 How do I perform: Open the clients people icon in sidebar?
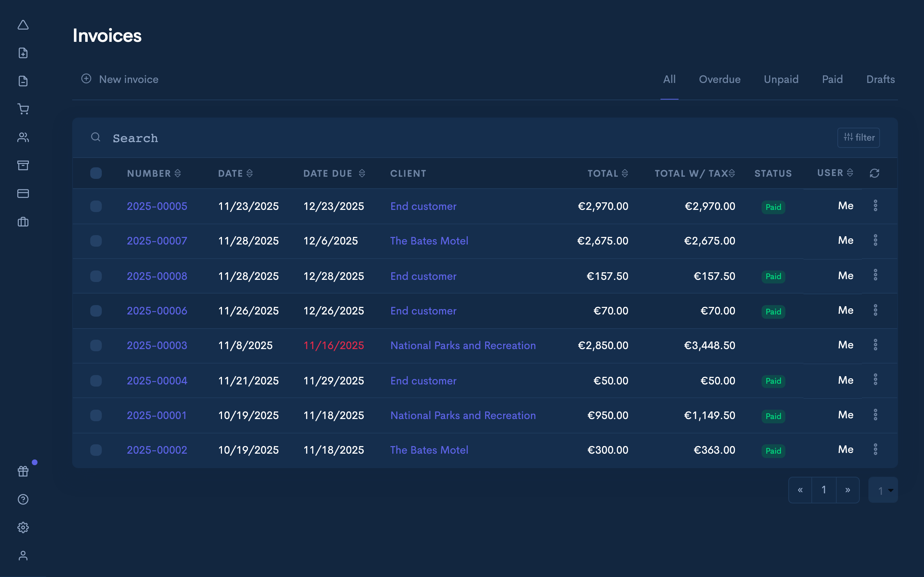[23, 137]
